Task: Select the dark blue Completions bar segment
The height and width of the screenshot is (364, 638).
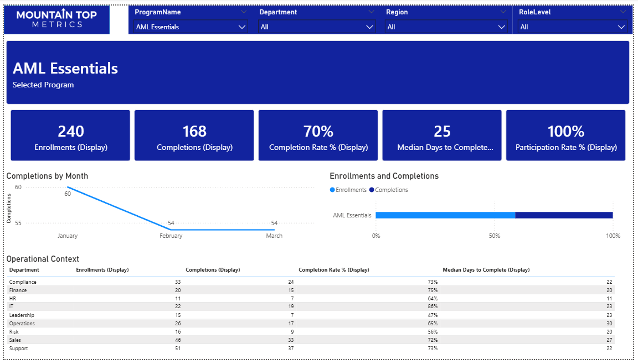Action: 564,215
